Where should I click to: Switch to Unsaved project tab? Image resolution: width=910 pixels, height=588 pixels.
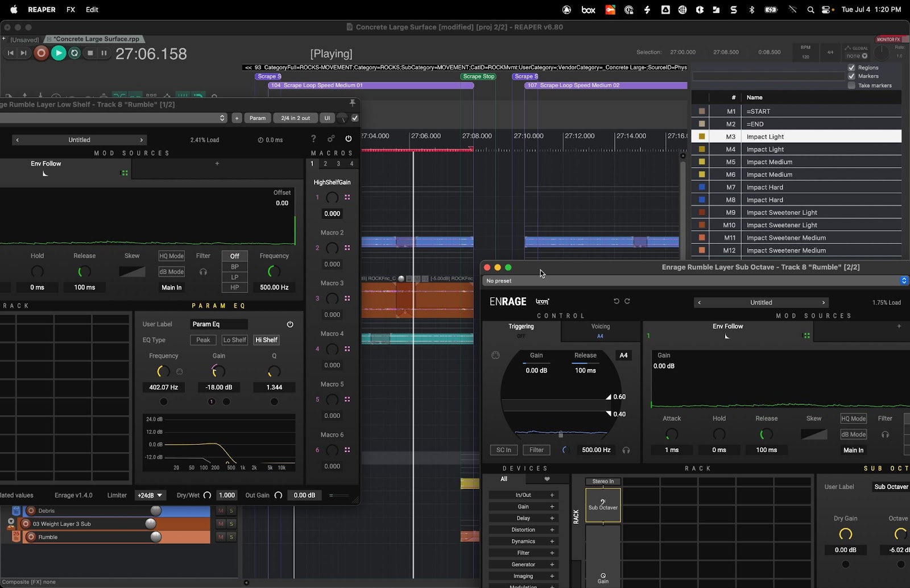pos(24,40)
